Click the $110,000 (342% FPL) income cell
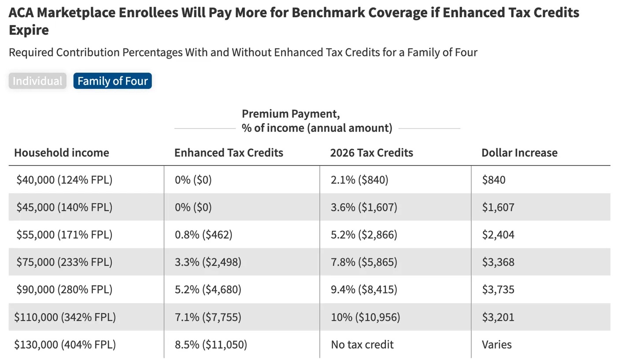 (65, 317)
